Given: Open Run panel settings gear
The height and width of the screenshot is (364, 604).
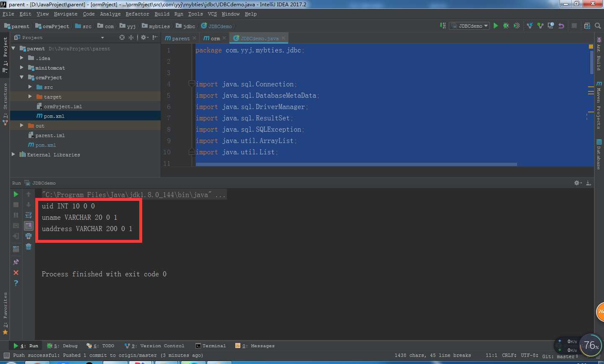Looking at the screenshot, I should pos(578,183).
